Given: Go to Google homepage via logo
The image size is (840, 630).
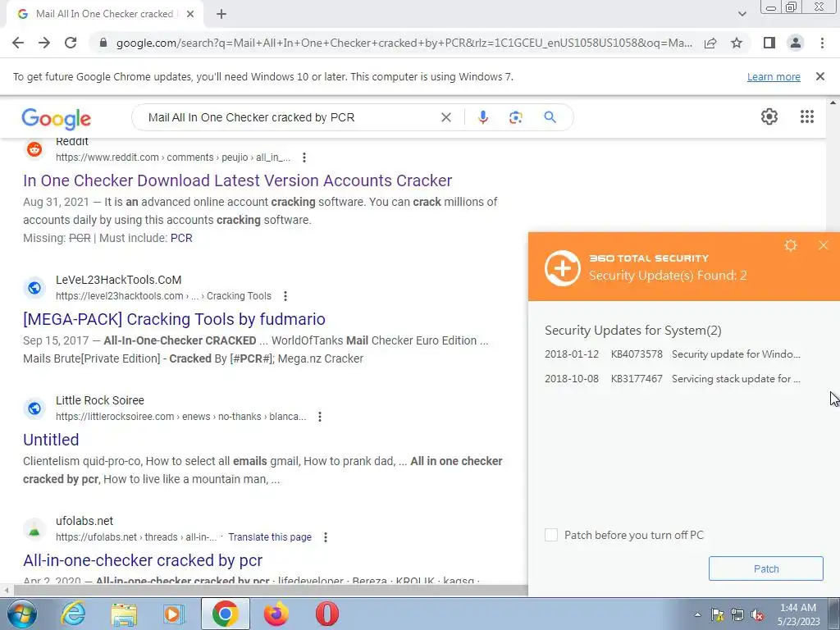Looking at the screenshot, I should tap(57, 118).
